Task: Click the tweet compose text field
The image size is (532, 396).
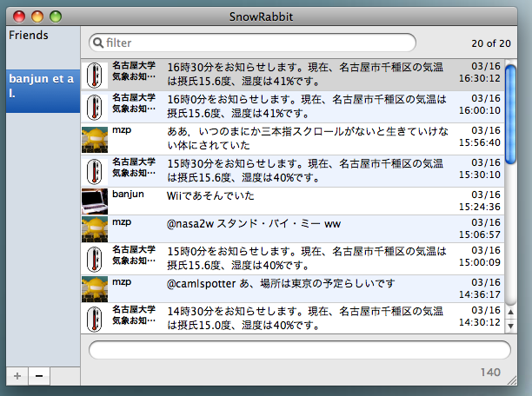Action: (x=300, y=350)
